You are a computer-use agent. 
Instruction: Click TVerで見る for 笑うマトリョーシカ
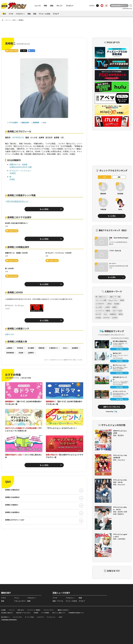[119, 373]
